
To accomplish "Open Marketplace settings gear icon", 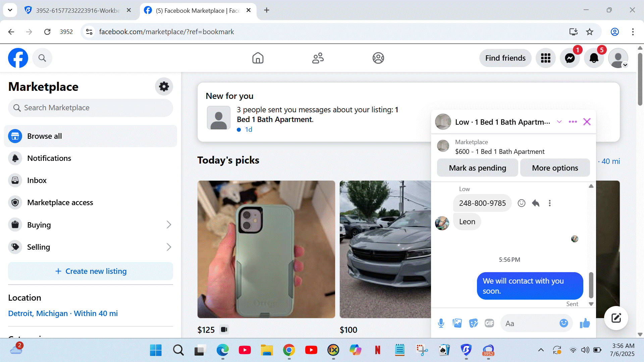I will pos(164,86).
